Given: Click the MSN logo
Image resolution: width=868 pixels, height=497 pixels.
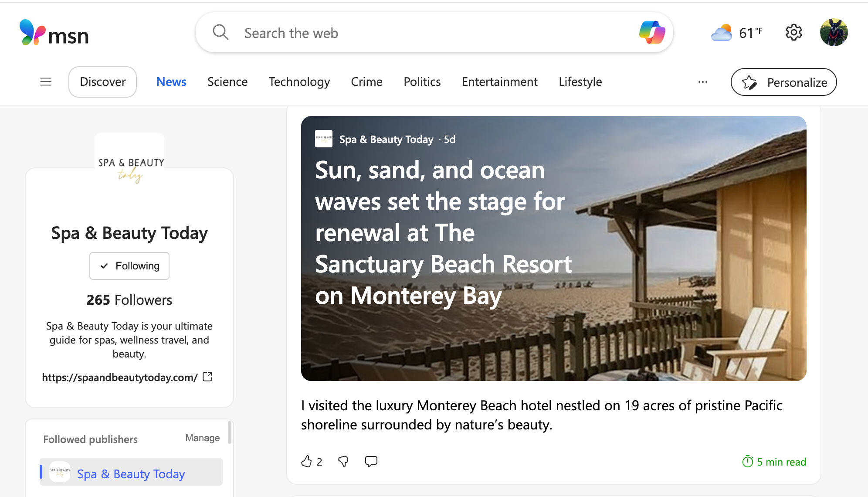Looking at the screenshot, I should tap(54, 33).
